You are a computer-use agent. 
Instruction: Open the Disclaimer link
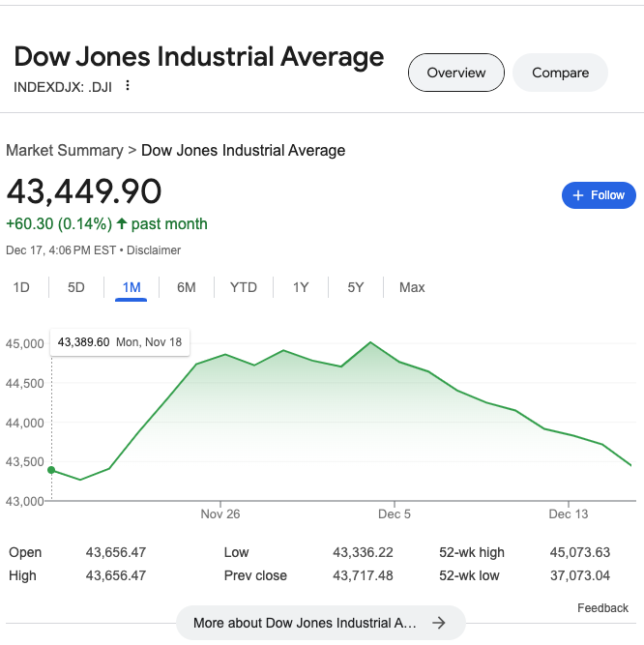(154, 250)
